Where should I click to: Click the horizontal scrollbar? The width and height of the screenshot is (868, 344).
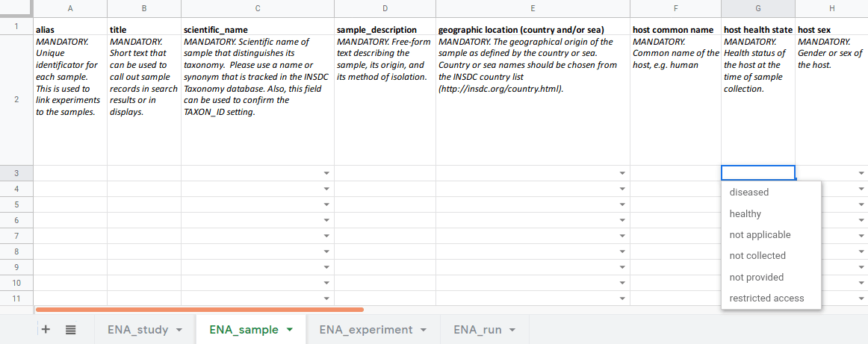tap(199, 309)
